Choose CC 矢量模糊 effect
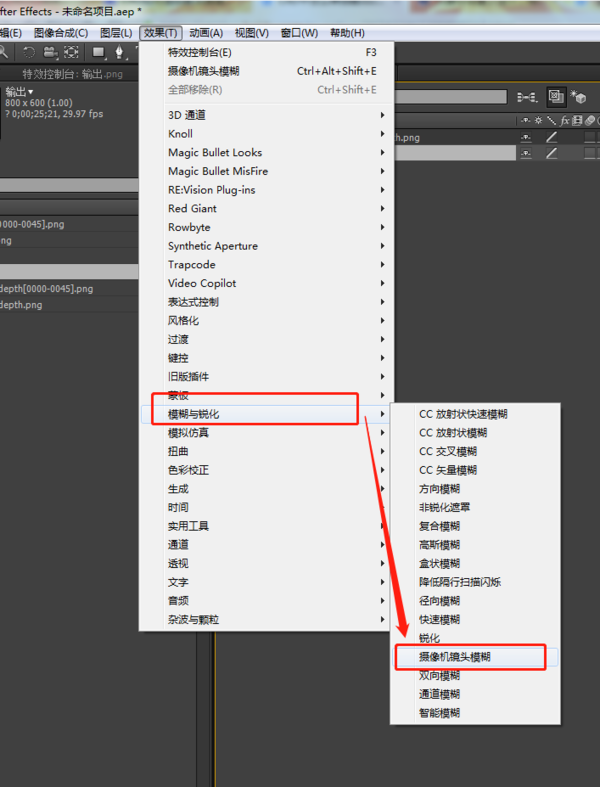 [475, 470]
